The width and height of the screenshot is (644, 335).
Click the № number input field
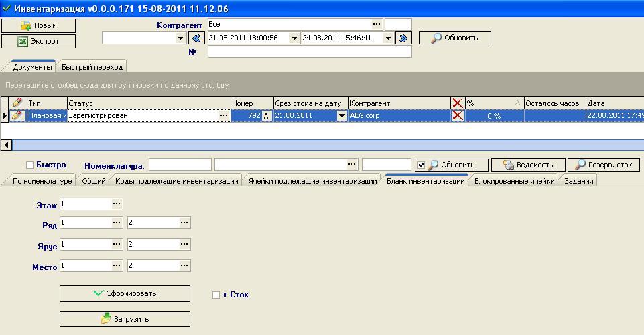[x=309, y=52]
